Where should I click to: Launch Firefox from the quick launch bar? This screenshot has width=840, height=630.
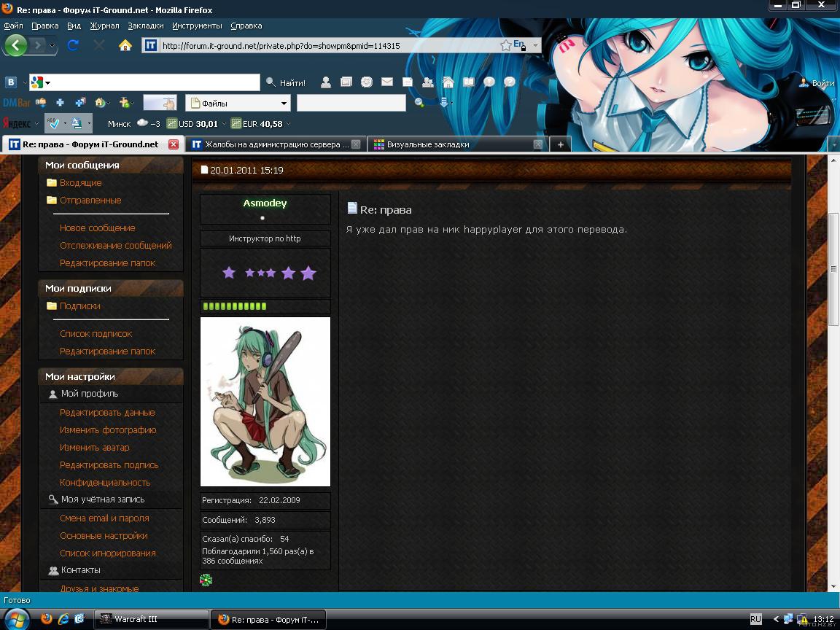47,619
